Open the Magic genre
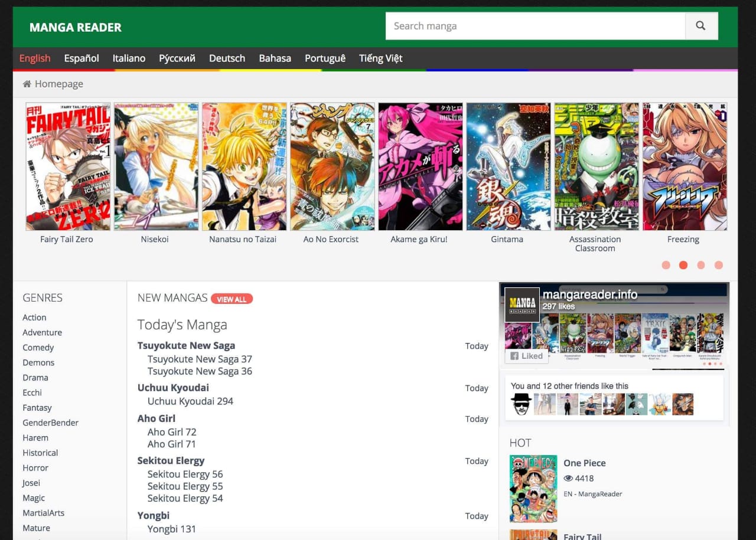Viewport: 756px width, 540px height. pos(34,498)
